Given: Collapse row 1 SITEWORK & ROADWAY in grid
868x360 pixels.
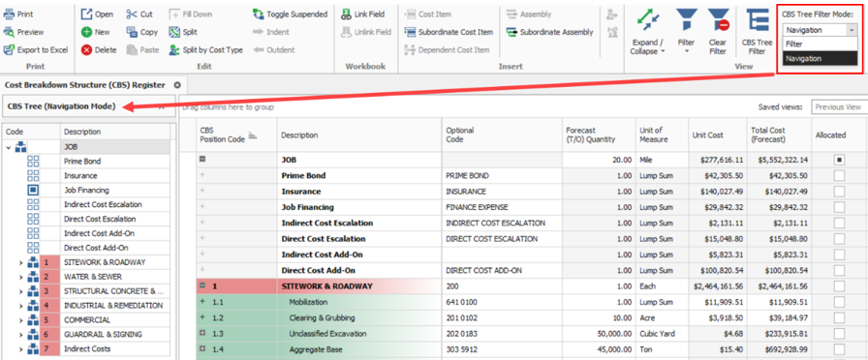Looking at the screenshot, I should click(x=202, y=286).
